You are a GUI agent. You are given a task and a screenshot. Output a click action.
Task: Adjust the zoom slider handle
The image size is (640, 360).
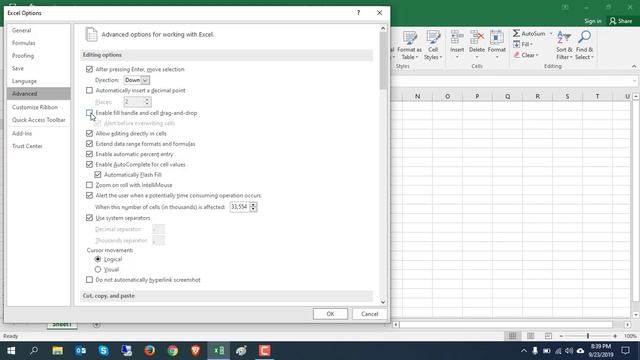pos(588,336)
